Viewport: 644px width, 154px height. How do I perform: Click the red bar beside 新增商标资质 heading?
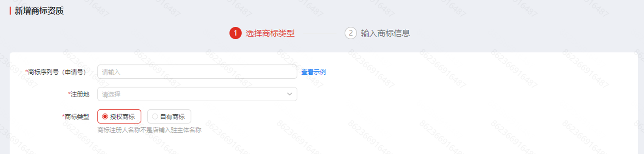coord(10,11)
